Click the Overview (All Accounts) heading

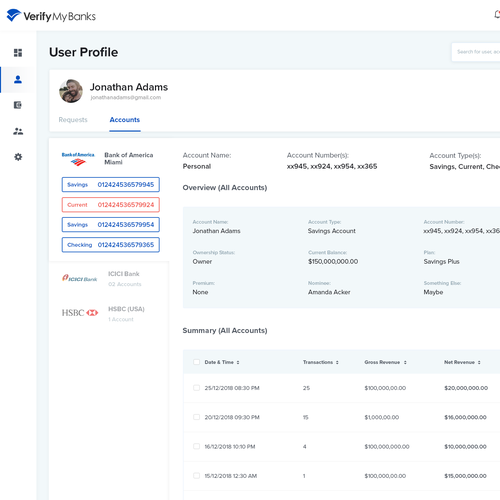point(225,188)
